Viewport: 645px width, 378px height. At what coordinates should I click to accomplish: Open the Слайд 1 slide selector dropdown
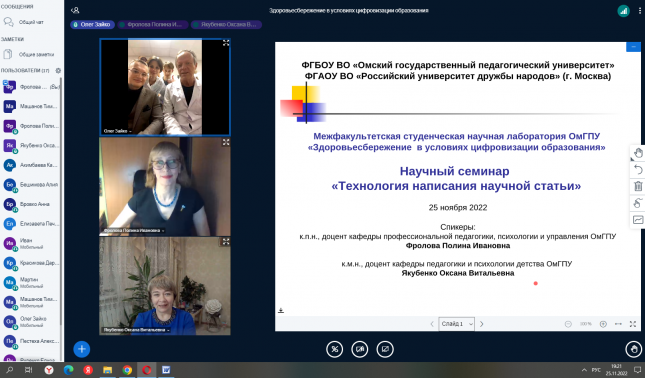pyautogui.click(x=457, y=324)
